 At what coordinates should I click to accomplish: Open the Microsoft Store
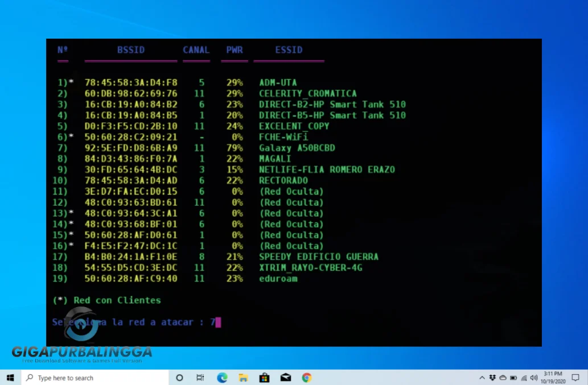pyautogui.click(x=264, y=377)
